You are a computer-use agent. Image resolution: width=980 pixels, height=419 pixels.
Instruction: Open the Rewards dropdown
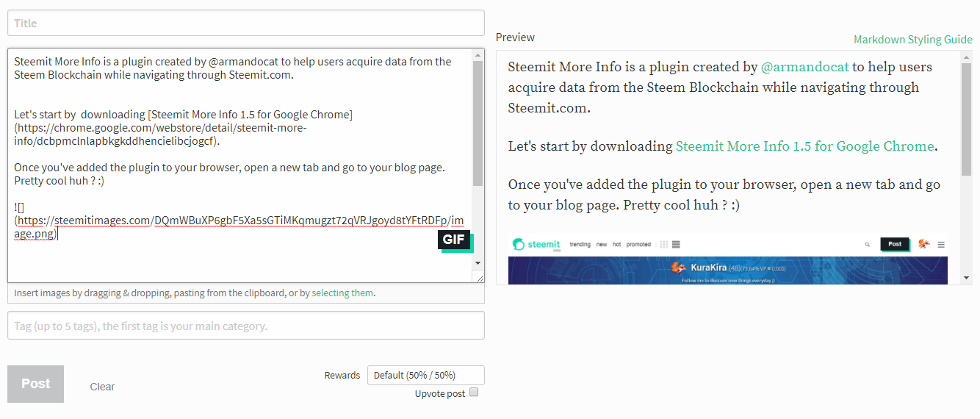pyautogui.click(x=426, y=375)
